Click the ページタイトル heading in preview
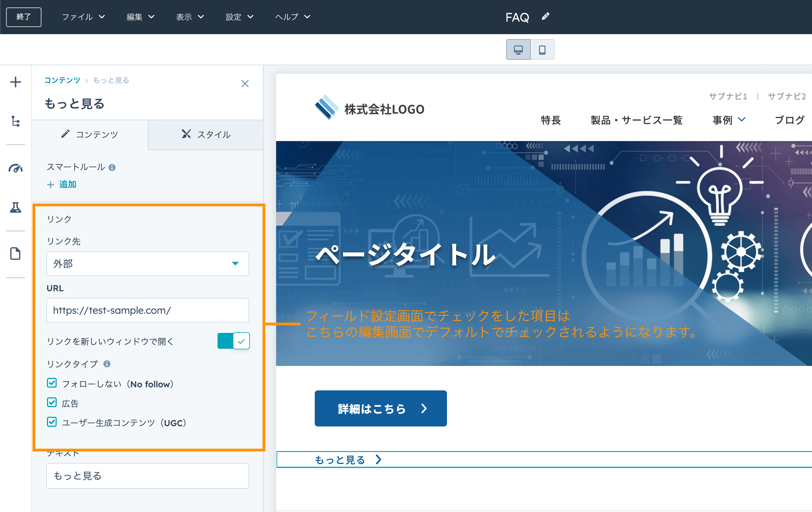Screen dimensions: 812x512 pos(406,255)
